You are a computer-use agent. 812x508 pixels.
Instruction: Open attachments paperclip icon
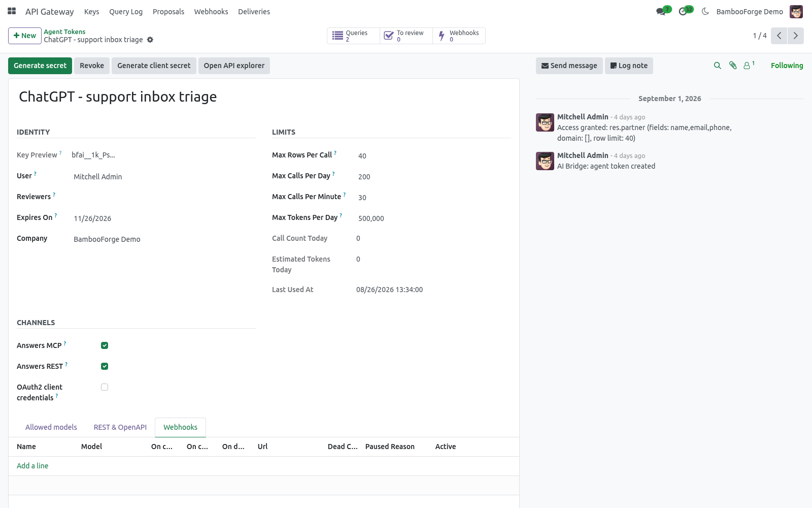point(733,66)
